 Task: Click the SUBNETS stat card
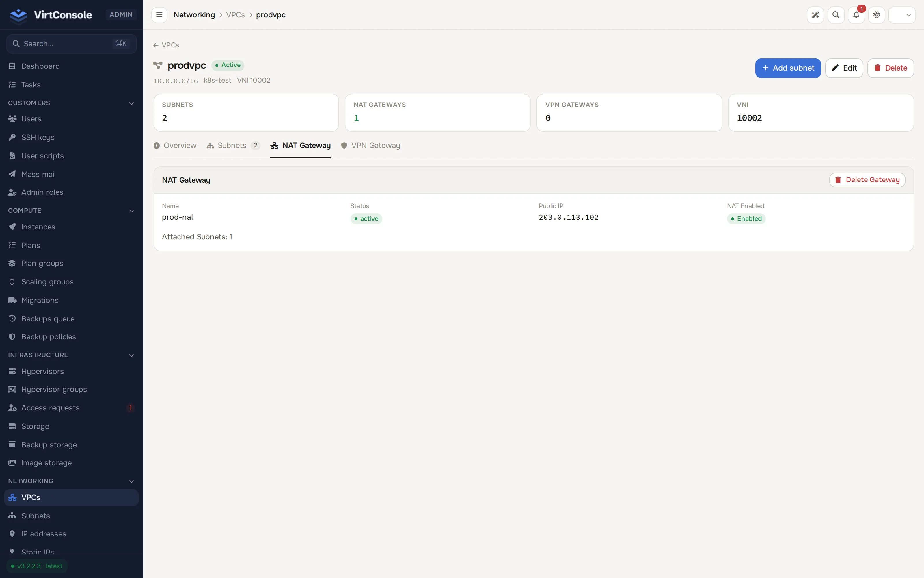point(246,113)
